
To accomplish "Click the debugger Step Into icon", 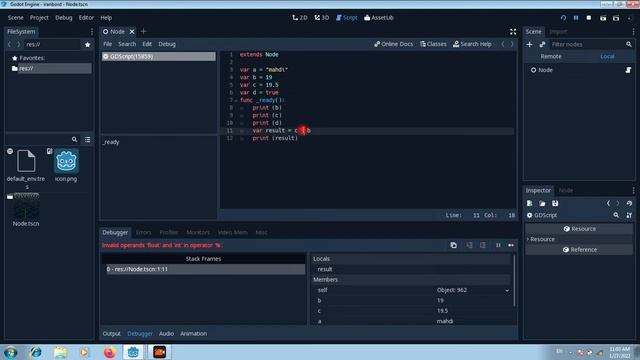I will coord(469,245).
